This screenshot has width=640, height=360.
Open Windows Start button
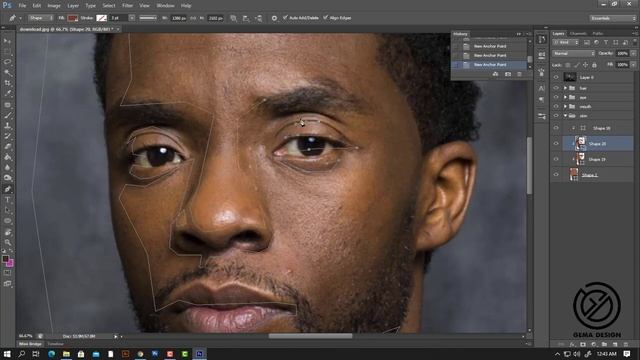[7, 354]
